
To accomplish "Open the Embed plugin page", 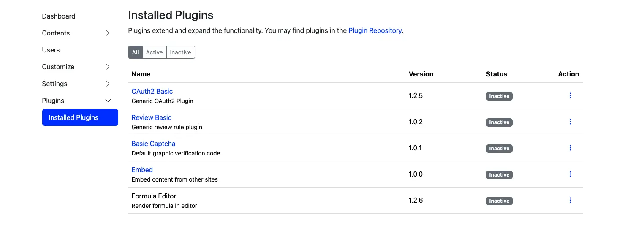I will point(142,170).
